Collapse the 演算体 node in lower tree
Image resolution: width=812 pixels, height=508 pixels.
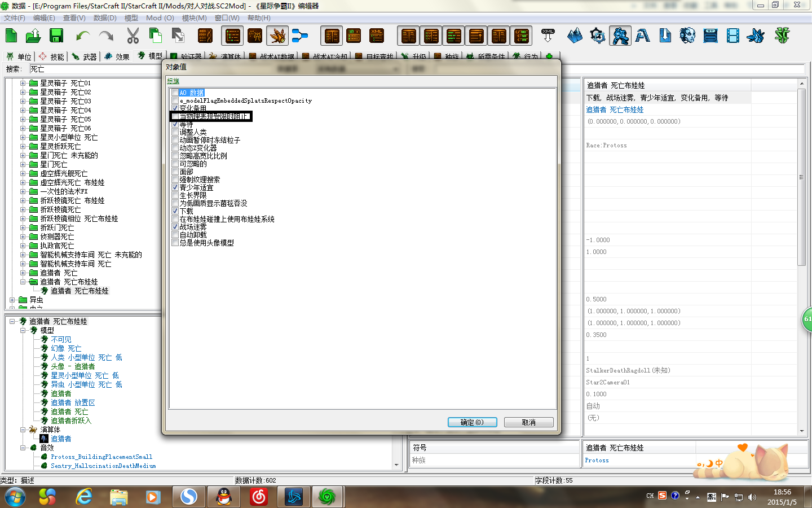[x=23, y=430]
